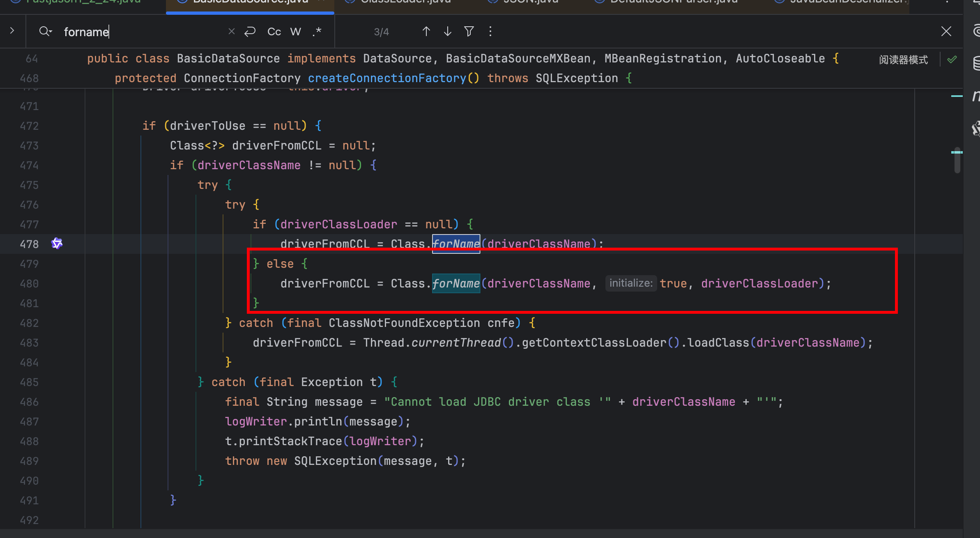Toggle Regex (.*) search option
Screen dimensions: 980x538
tap(317, 32)
